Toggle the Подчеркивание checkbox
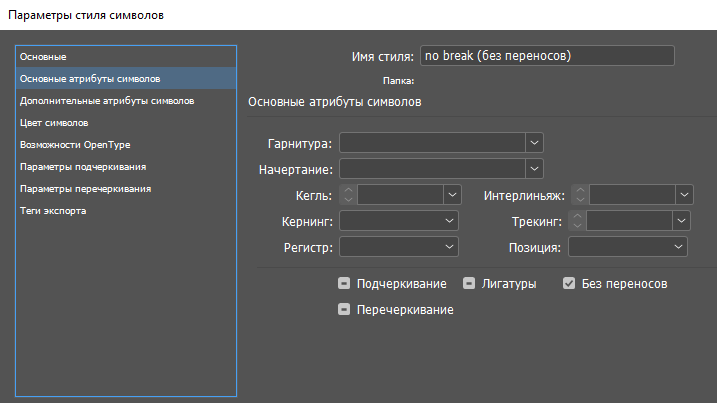This screenshot has height=403, width=717. (x=344, y=284)
